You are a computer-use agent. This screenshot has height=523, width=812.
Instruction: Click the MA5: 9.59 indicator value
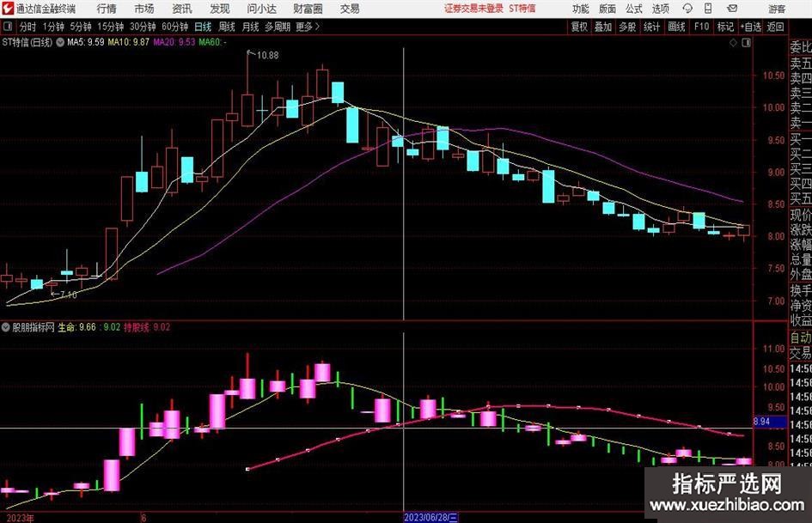tap(85, 42)
